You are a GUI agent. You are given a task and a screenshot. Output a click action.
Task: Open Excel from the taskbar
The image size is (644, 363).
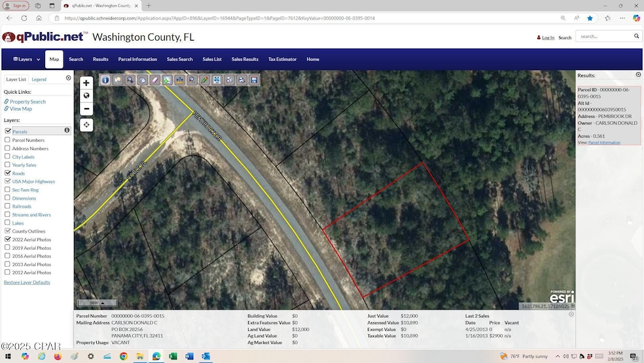coord(173,356)
